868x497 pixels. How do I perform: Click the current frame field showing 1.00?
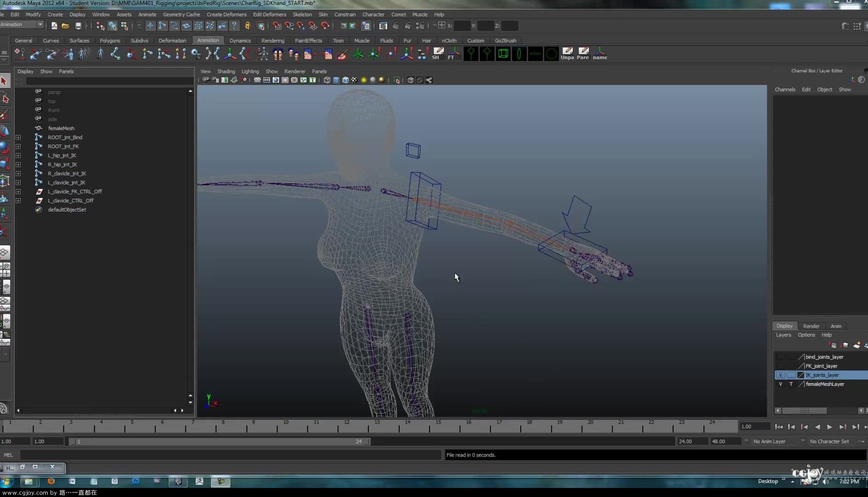pyautogui.click(x=755, y=427)
